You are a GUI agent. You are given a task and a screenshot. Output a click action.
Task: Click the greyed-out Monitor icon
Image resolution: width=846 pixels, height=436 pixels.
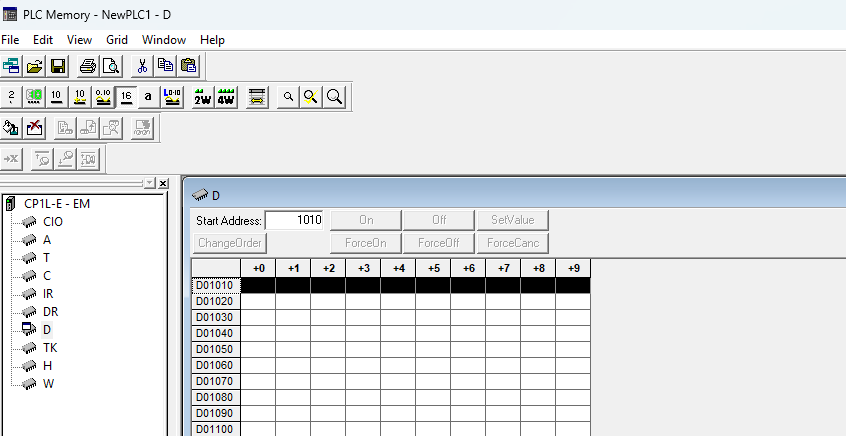142,128
